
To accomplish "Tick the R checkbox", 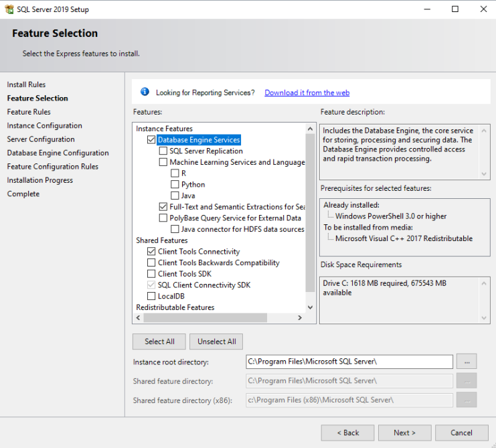I will point(175,173).
